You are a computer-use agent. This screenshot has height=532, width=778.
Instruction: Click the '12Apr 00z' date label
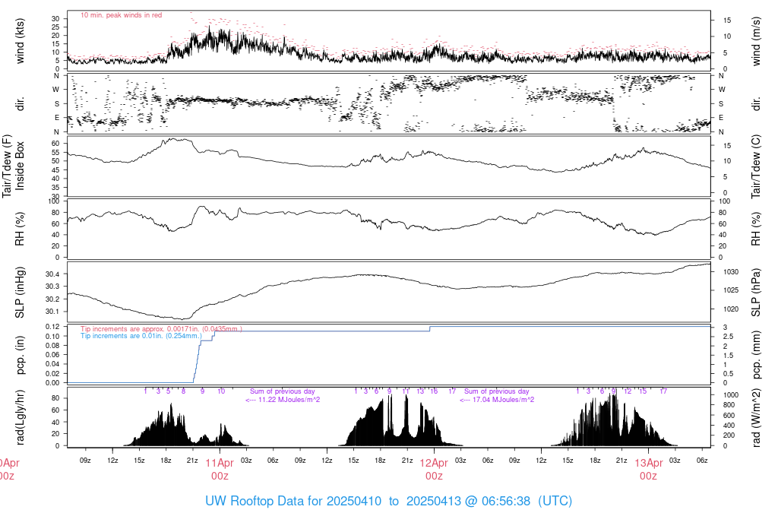click(x=434, y=469)
